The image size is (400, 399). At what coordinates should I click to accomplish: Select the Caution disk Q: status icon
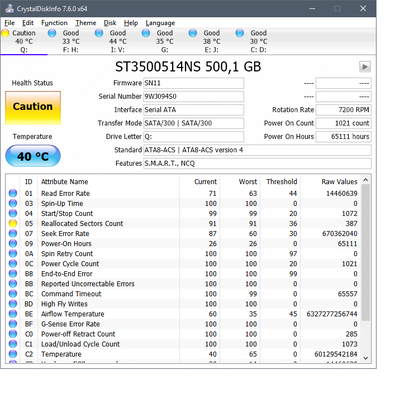click(x=5, y=33)
